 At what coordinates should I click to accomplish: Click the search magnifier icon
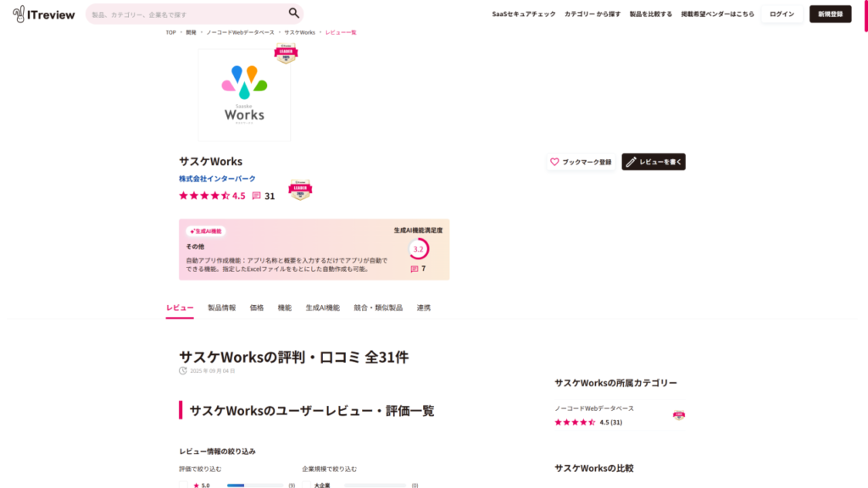(293, 14)
